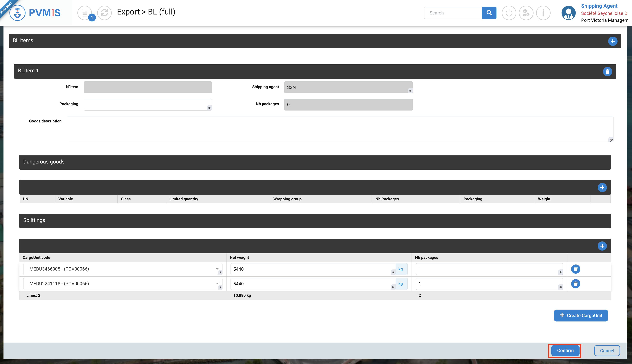
Task: Delete the MEDU3466905 splitting row
Action: 576,269
